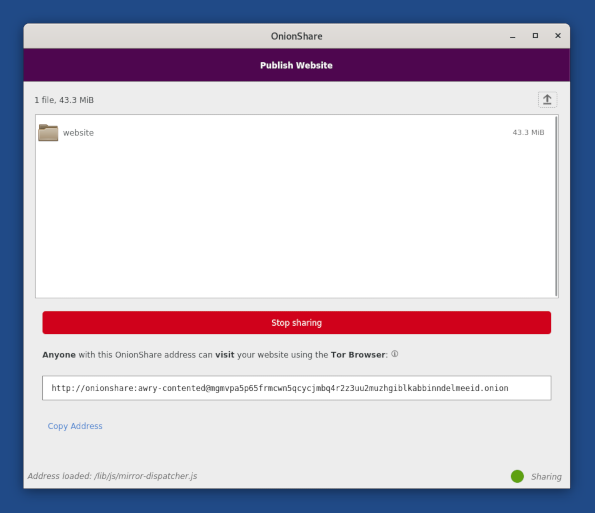Click the 43.3 MiB size of website
595x513 pixels.
tap(528, 132)
